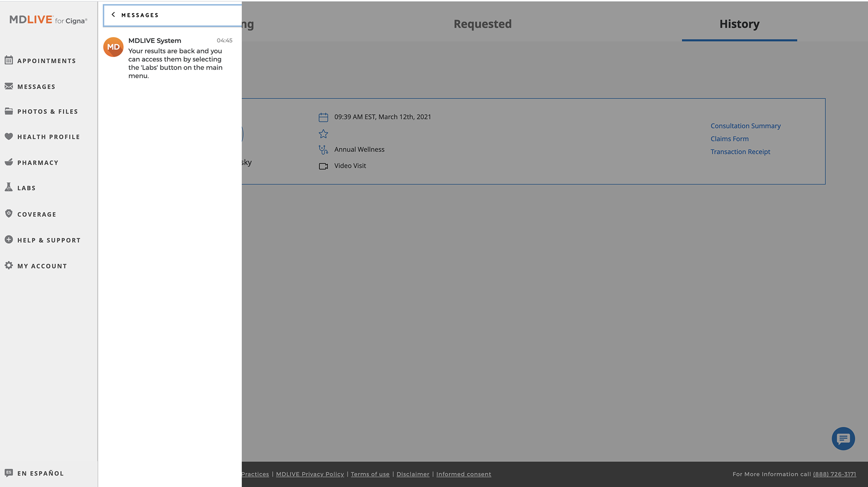Open MDLIVE Privacy Policy footer link
Viewport: 868px width, 487px height.
(x=310, y=474)
